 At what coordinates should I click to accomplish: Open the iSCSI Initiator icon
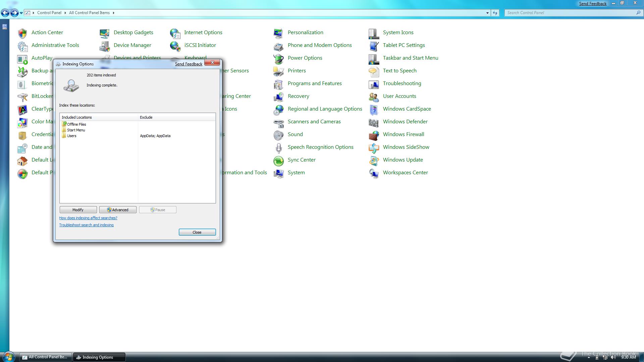(175, 46)
